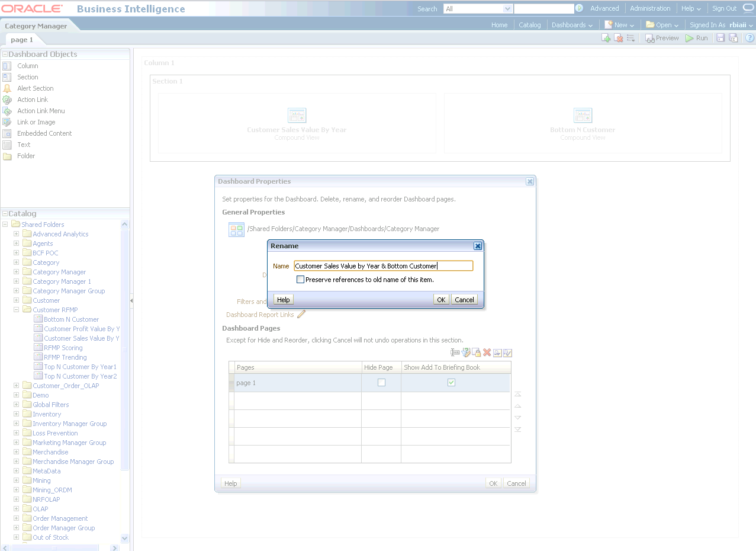
Task: Toggle Hide Page checkbox for page 1
Action: 381,383
